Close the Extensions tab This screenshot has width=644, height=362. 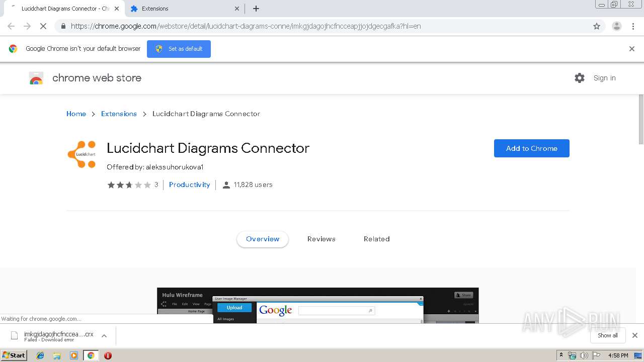click(x=237, y=9)
